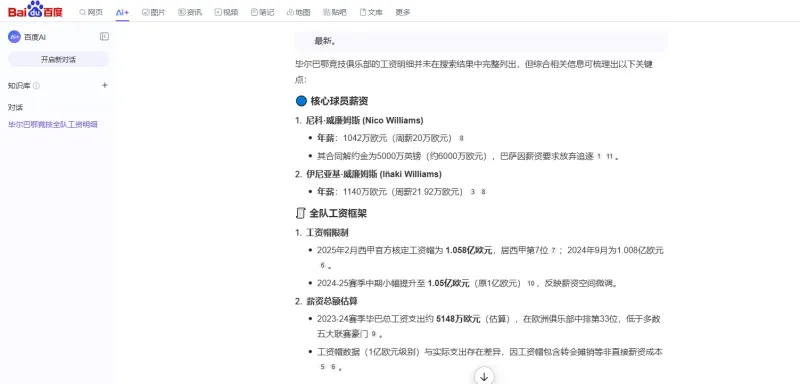The height and width of the screenshot is (384, 800).
Task: Open citation 6 after 1.008亿欧元
Action: click(322, 265)
